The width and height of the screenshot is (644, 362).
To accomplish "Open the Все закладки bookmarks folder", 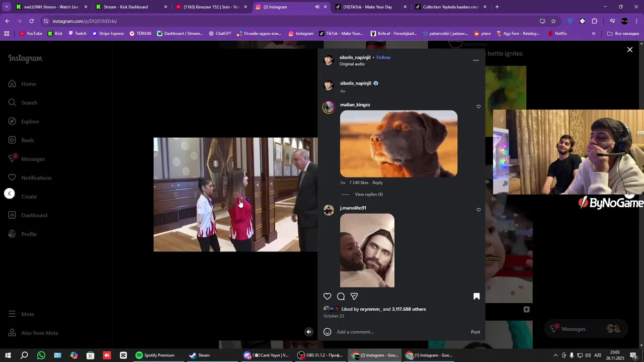I will [623, 34].
